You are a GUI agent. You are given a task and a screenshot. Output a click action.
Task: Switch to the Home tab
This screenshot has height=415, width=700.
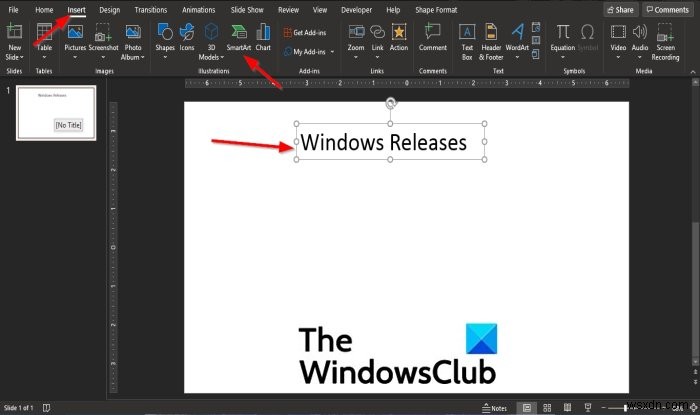tap(44, 9)
